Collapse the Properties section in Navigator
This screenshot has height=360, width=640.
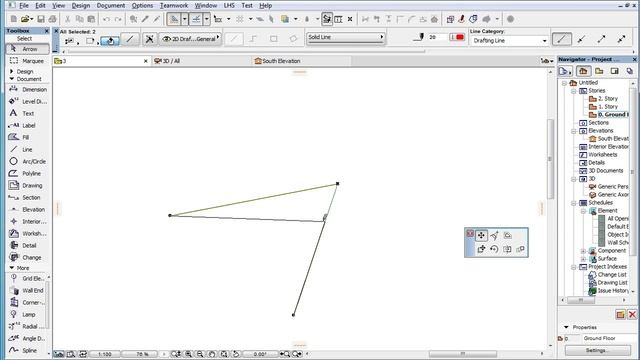click(x=566, y=327)
